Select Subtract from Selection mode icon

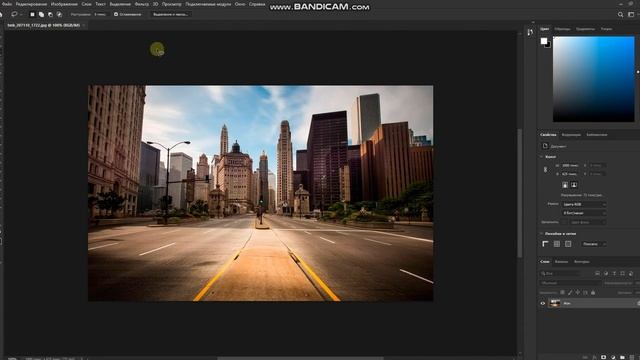[x=50, y=14]
